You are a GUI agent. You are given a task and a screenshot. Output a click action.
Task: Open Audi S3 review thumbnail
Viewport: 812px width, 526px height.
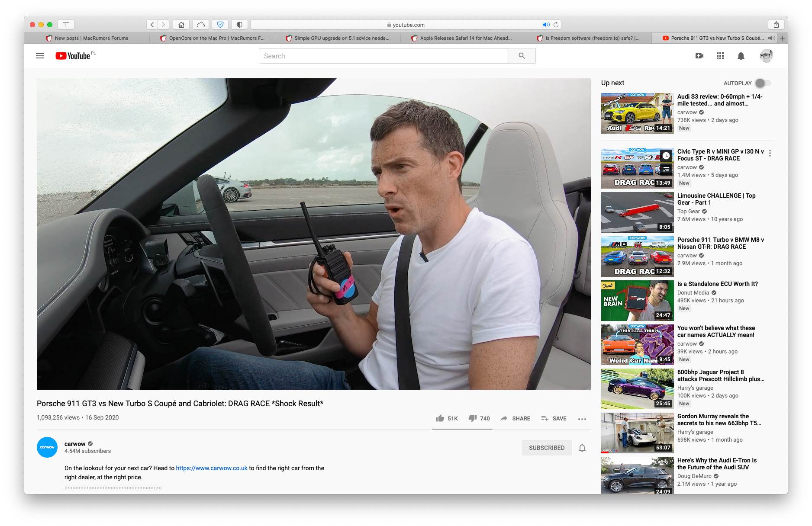click(638, 113)
